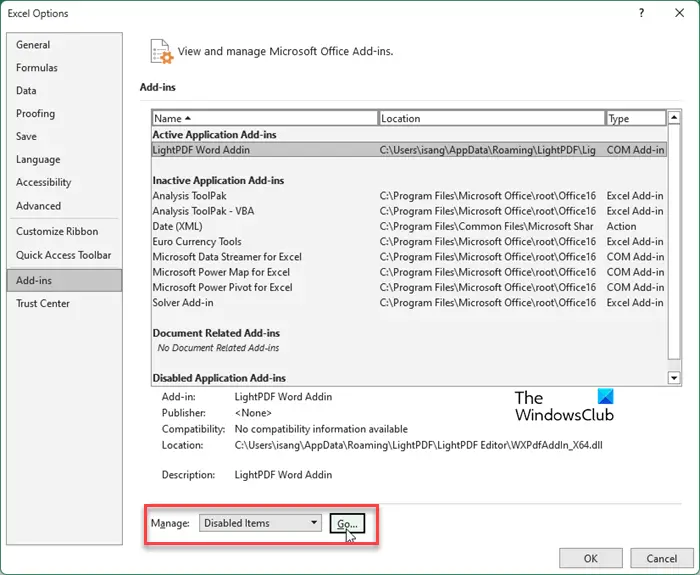Sort add-ins by the Name column

[265, 118]
